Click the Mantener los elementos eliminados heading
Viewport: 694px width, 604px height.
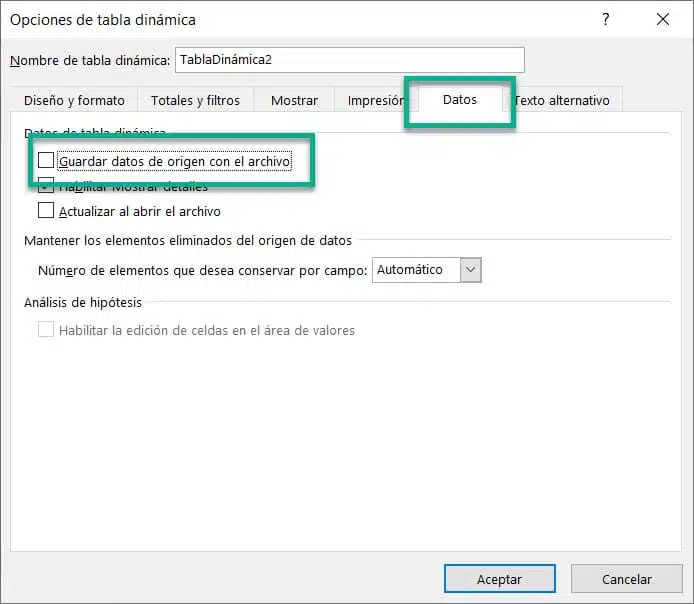click(x=188, y=240)
